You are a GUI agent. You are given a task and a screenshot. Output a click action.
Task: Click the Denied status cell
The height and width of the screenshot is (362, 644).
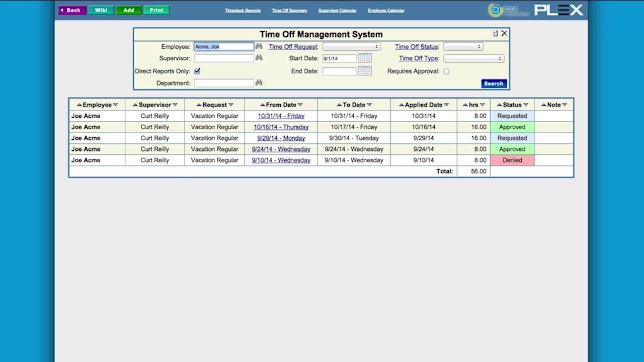tap(512, 160)
